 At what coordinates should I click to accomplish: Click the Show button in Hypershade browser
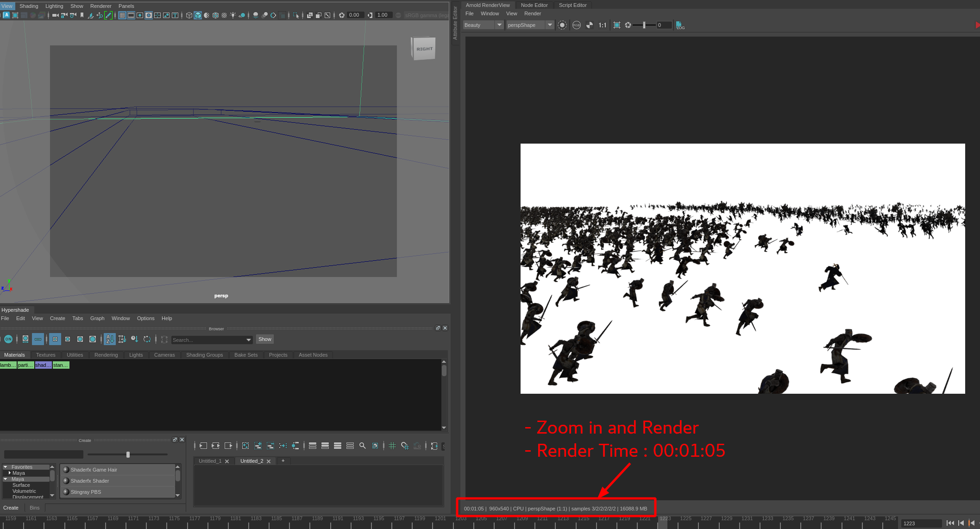tap(264, 339)
